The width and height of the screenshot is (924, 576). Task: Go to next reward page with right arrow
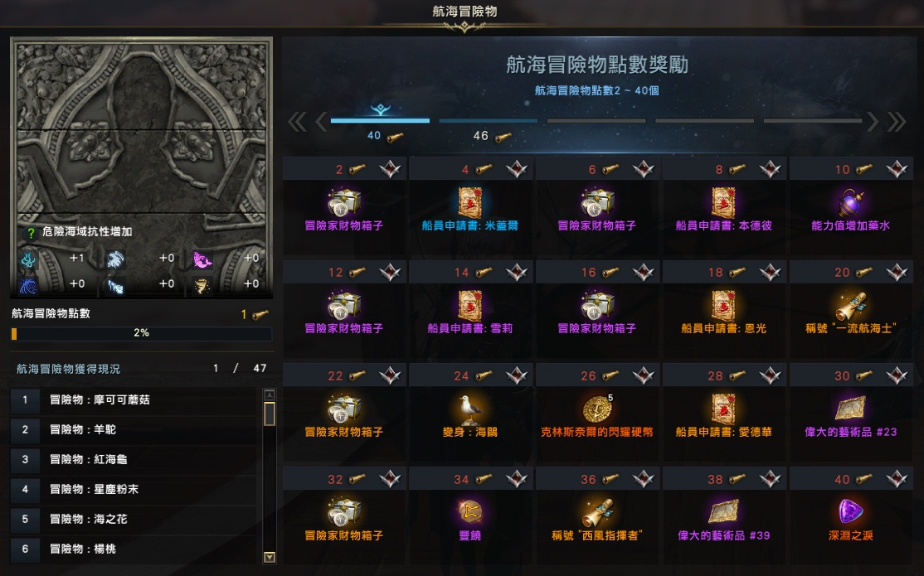[873, 122]
